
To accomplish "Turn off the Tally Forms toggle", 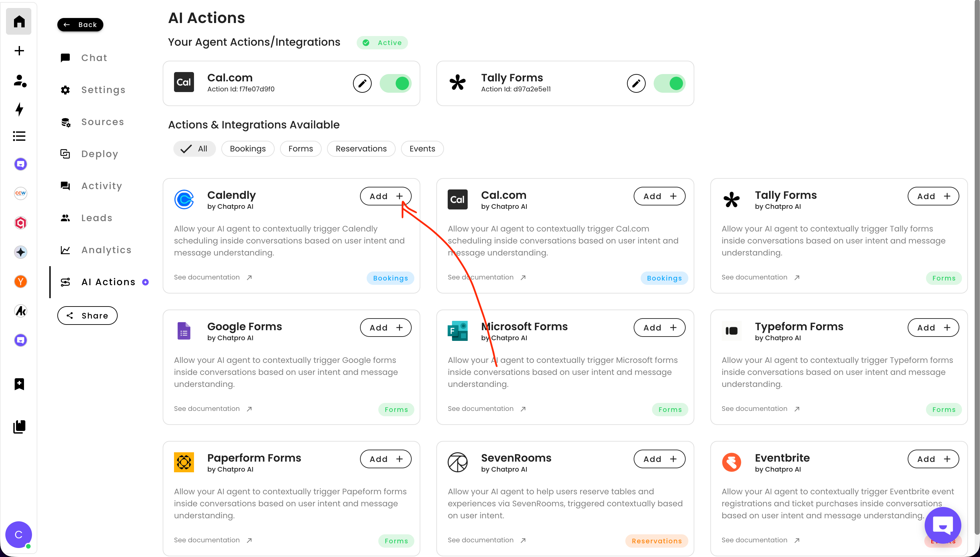I will 669,83.
